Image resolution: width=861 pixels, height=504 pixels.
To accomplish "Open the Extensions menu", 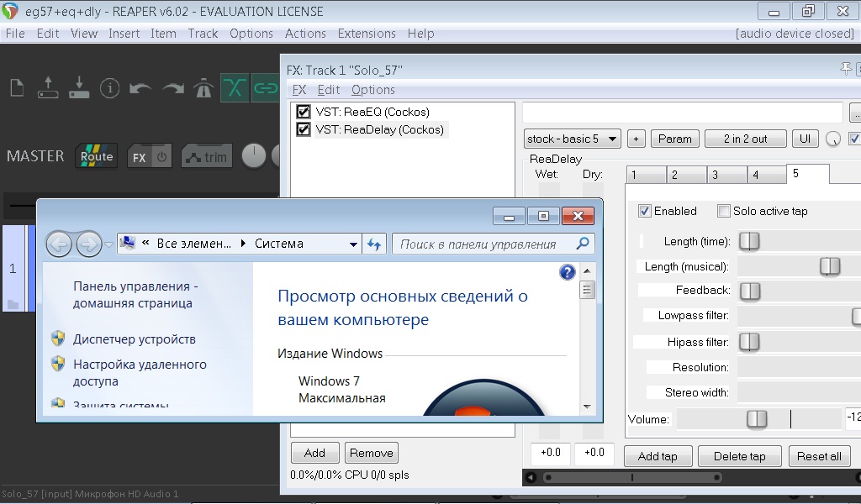I will coord(367,34).
